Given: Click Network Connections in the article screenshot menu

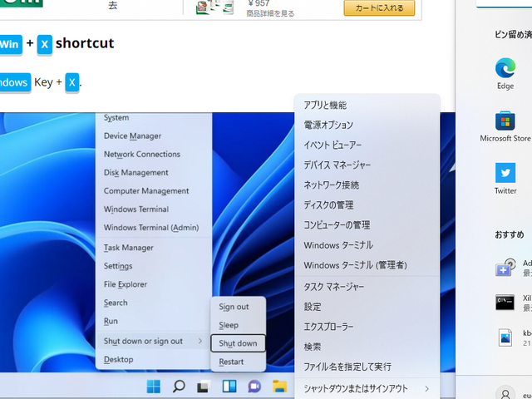Looking at the screenshot, I should coord(154,155).
